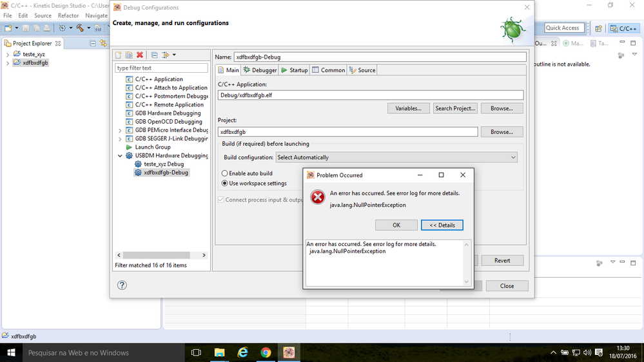Click build configuration gear icon in toolbar
Image resolution: width=644 pixels, height=362 pixels.
(x=63, y=28)
